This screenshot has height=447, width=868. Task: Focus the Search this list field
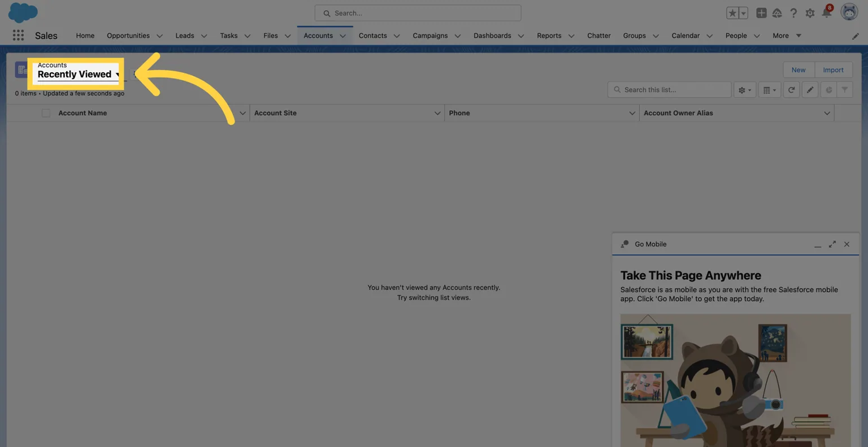pos(669,90)
